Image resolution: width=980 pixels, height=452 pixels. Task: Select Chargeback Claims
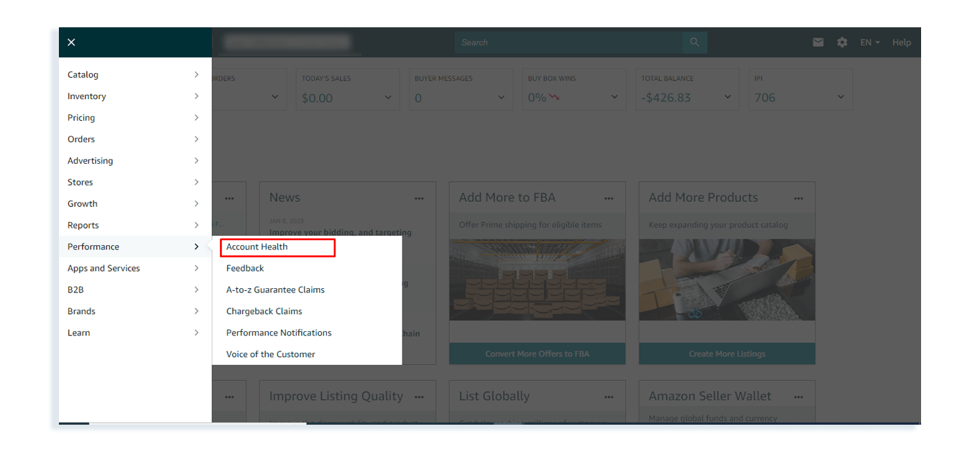[x=264, y=310]
